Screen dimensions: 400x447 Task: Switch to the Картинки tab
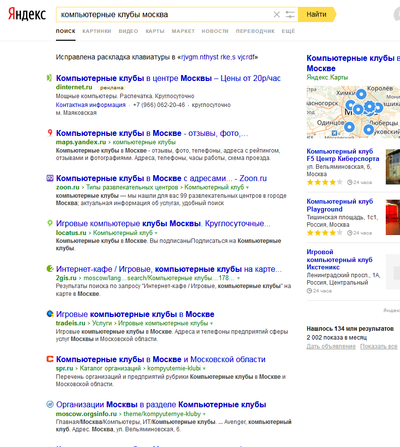pos(97,31)
